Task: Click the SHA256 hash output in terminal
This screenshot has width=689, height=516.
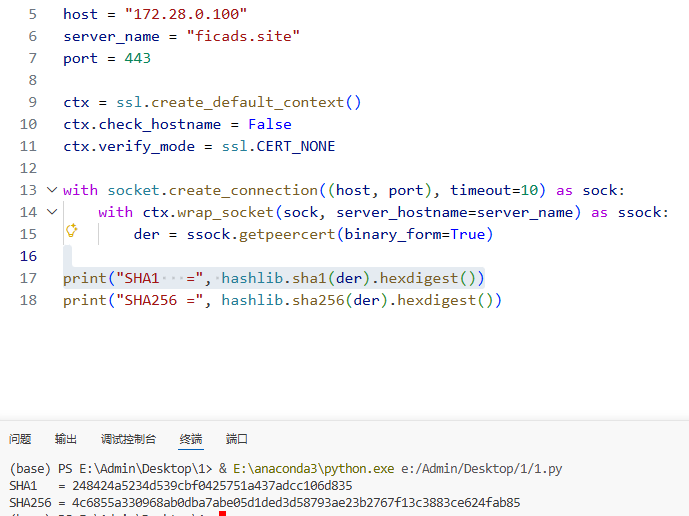Action: click(x=296, y=502)
